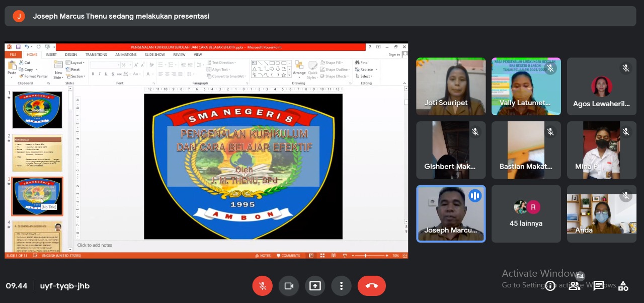Screen dimensions: 644x303
Task: Open the Meet more options menu
Action: coord(341,286)
